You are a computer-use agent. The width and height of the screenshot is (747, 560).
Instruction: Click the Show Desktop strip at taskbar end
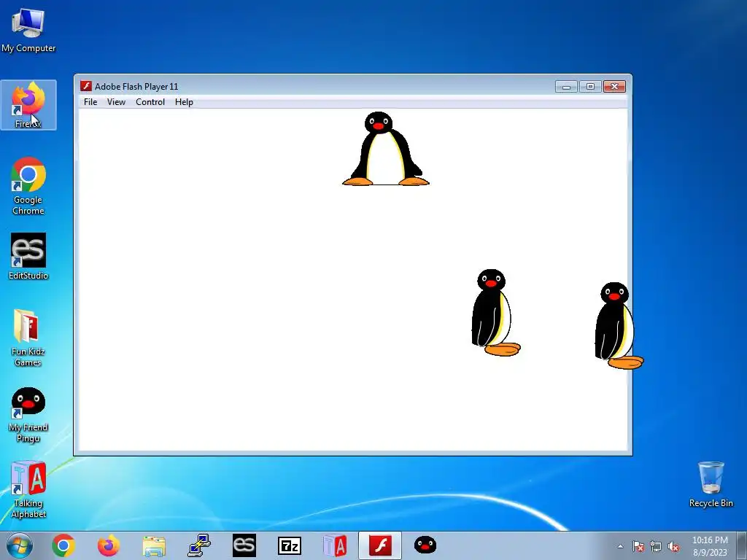coord(742,545)
